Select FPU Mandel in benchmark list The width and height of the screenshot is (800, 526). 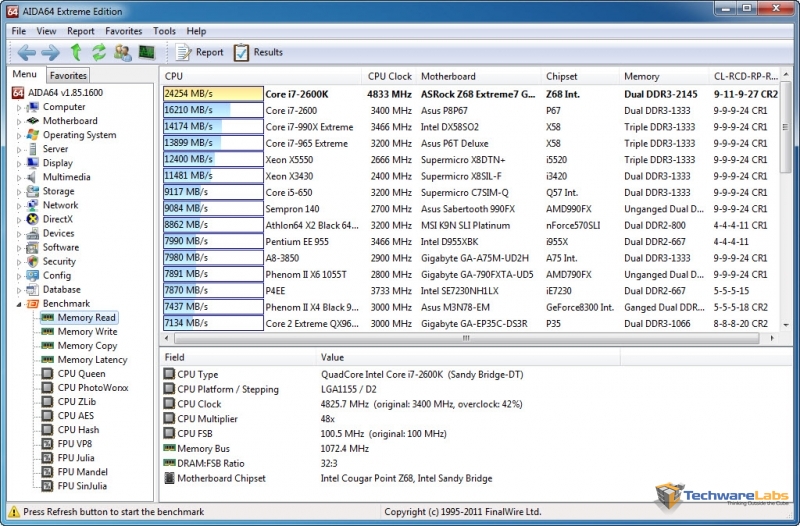pos(83,472)
